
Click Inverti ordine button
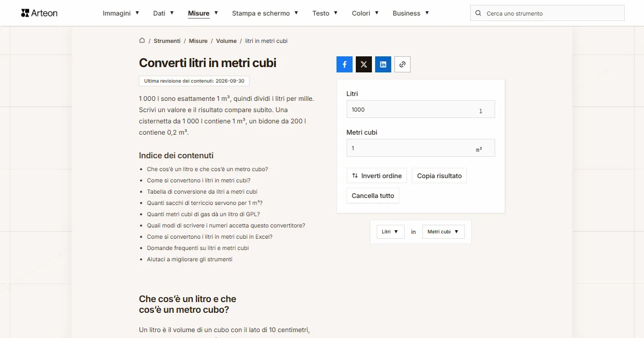pos(377,176)
